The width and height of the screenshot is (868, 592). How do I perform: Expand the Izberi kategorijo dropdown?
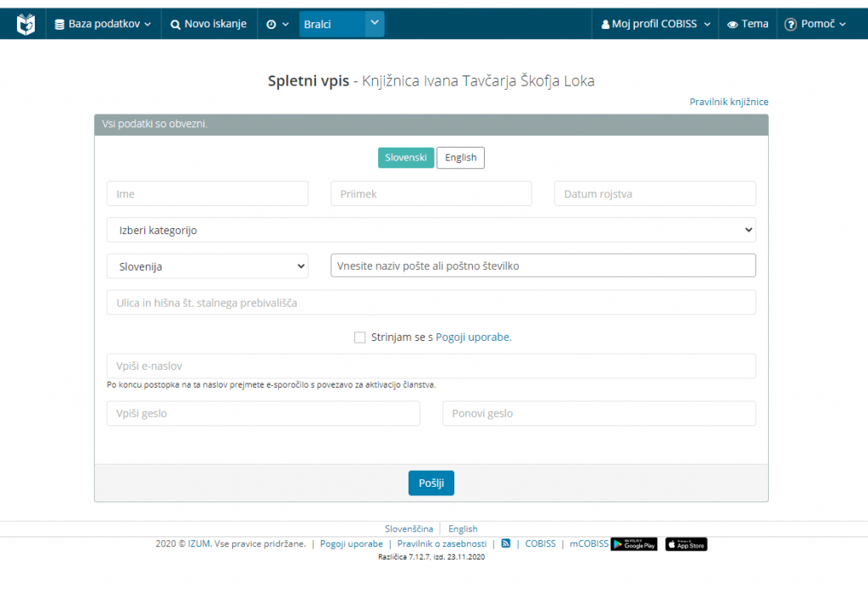[x=431, y=230]
